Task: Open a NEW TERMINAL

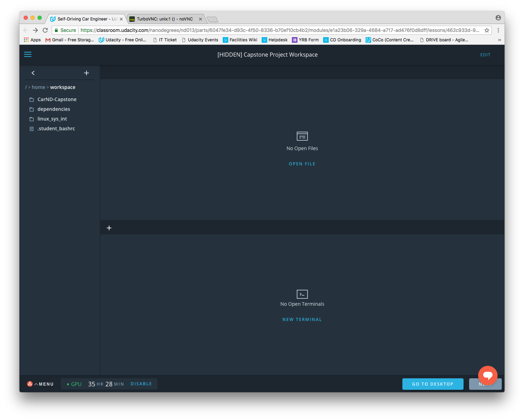Action: click(x=302, y=319)
